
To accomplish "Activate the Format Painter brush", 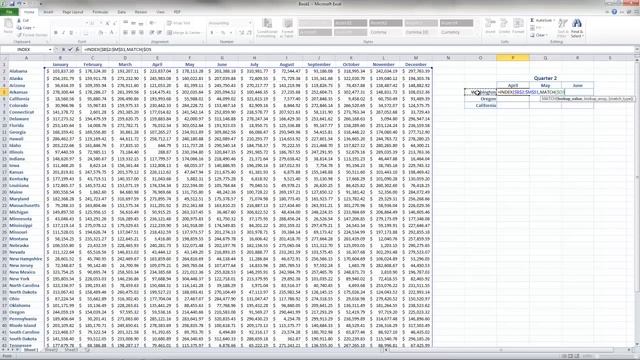I will click(x=19, y=35).
